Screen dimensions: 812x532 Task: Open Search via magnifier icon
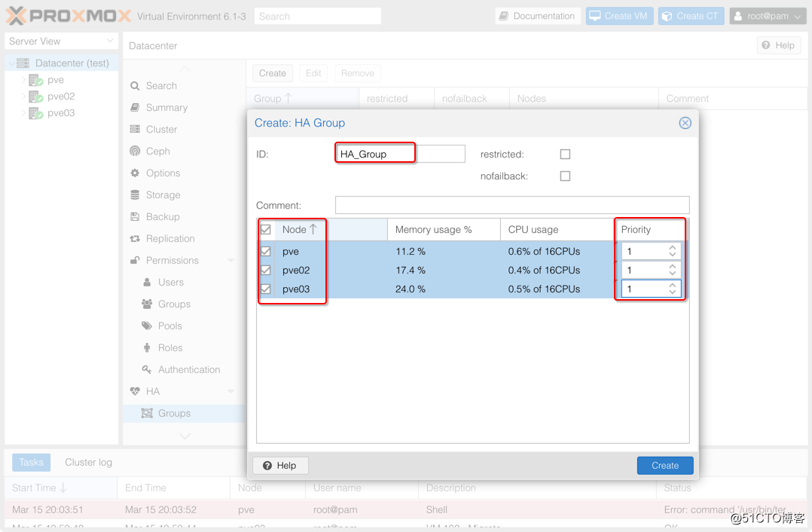click(135, 86)
